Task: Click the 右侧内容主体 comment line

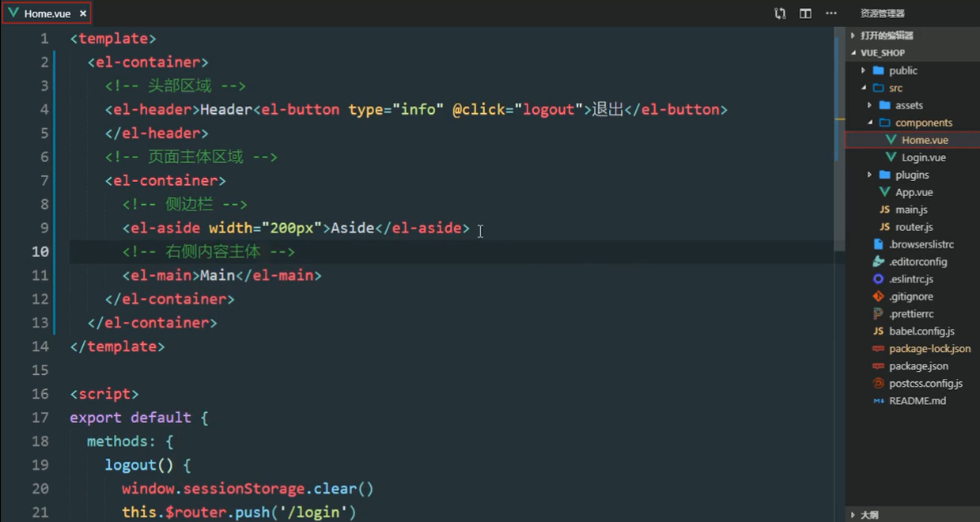Action: tap(208, 252)
